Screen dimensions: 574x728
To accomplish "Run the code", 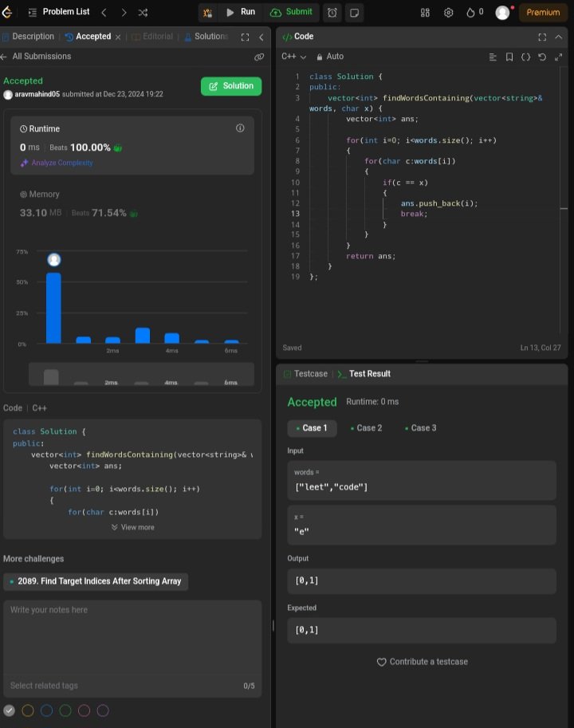I will click(x=241, y=12).
